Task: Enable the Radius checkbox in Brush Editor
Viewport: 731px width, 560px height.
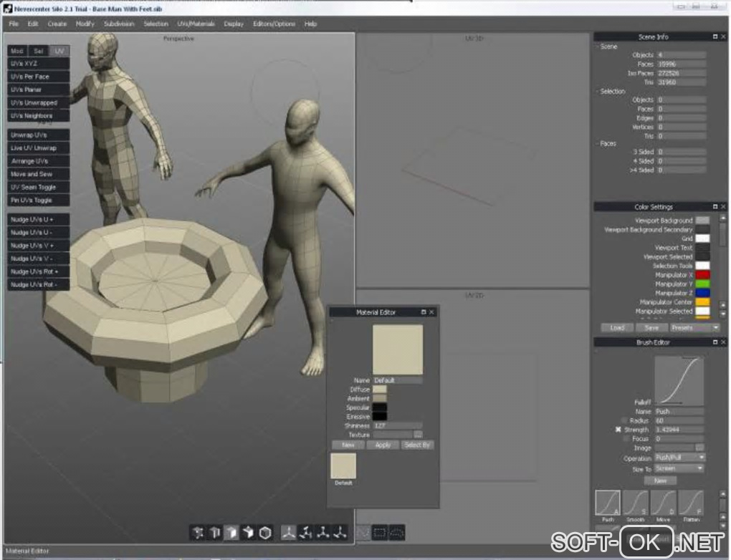Action: coord(624,420)
